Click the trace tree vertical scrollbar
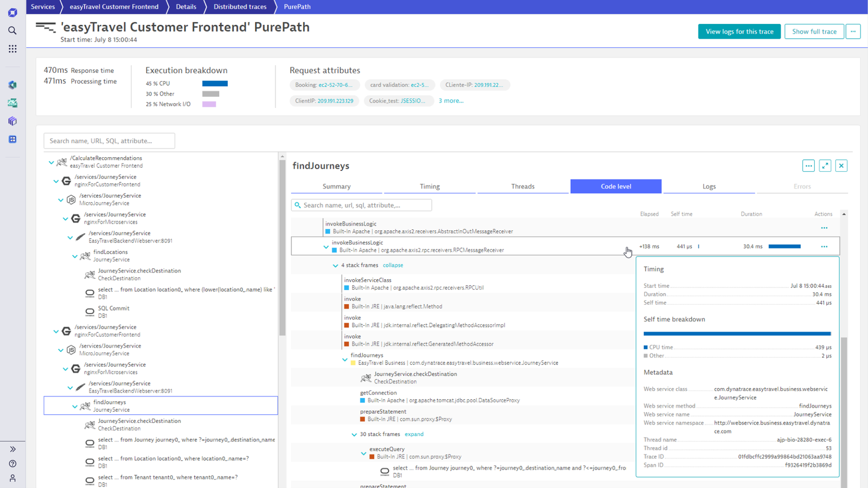 pyautogui.click(x=282, y=248)
